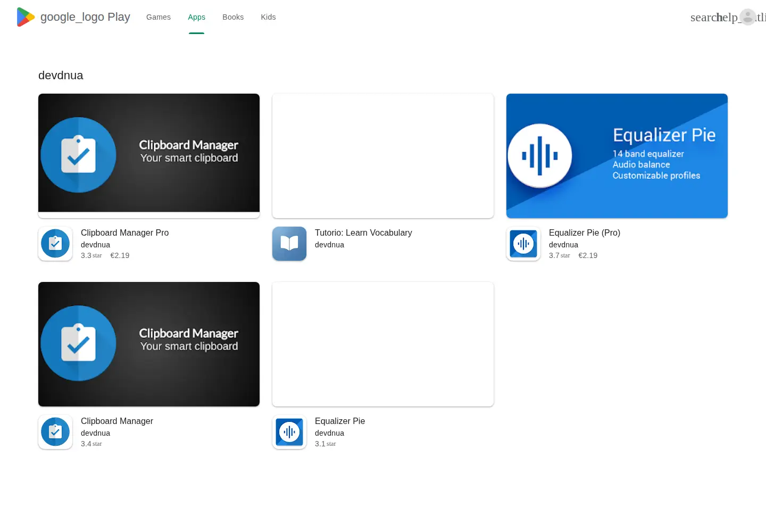Open the Clipboard Manager Pro title link
Screen dimensions: 766x532
coord(124,232)
